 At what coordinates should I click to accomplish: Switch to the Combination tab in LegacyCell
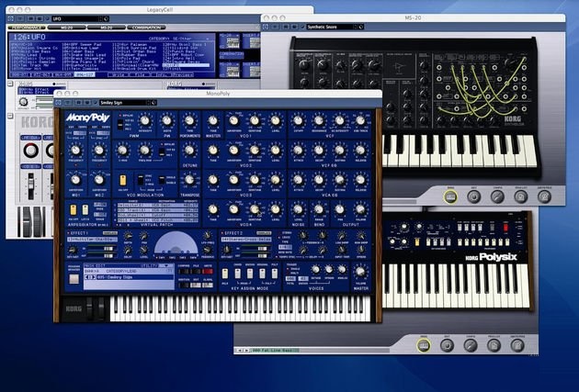(x=146, y=28)
